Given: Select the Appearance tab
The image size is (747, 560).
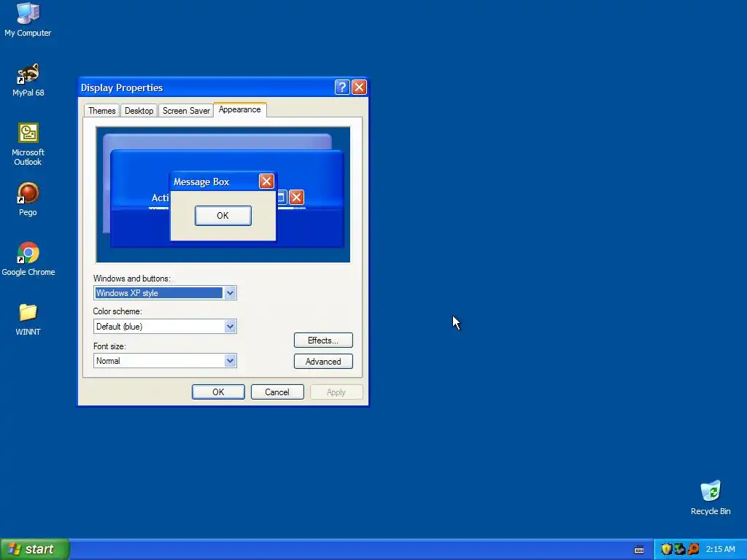Looking at the screenshot, I should pyautogui.click(x=239, y=109).
